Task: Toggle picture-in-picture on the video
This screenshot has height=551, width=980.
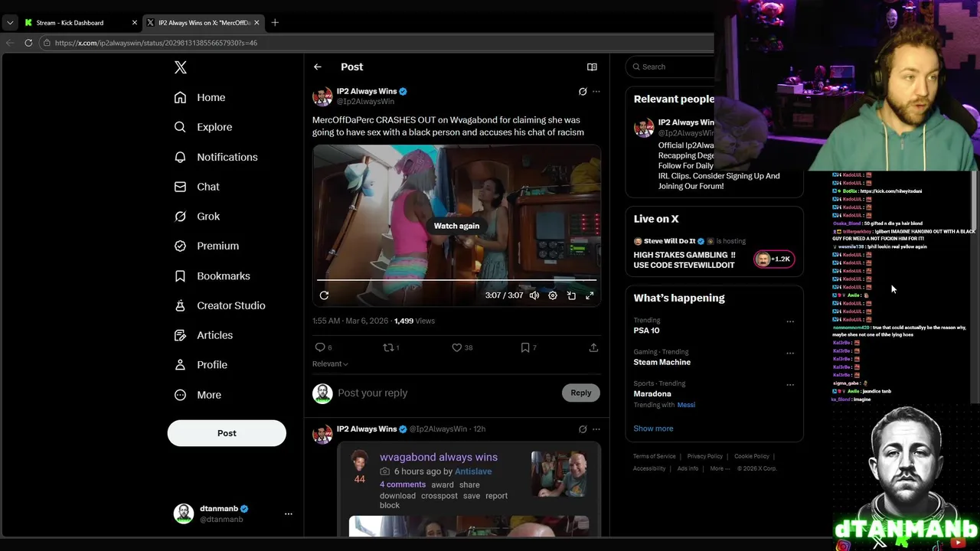Action: point(571,295)
